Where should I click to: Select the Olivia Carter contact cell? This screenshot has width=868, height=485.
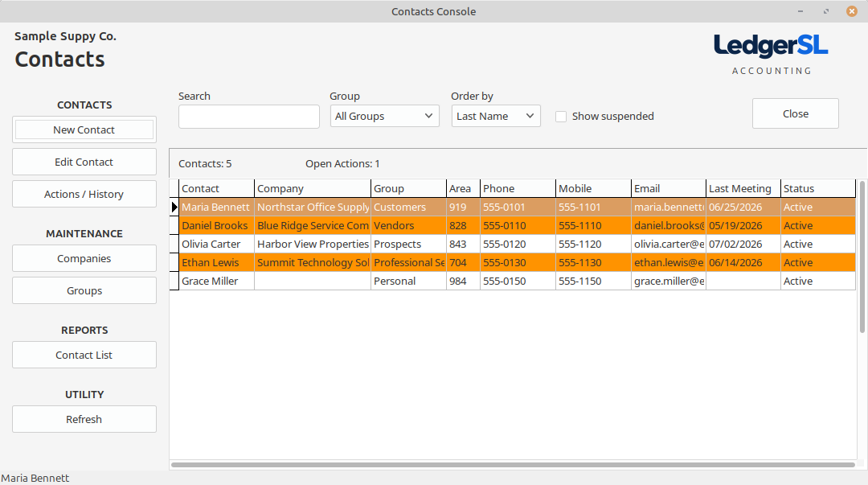point(216,244)
